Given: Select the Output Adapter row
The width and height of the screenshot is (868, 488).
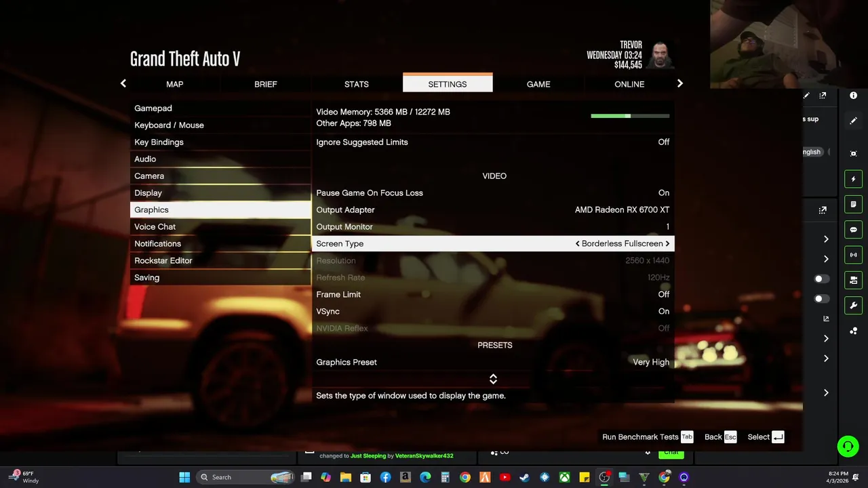Looking at the screenshot, I should click(x=493, y=210).
